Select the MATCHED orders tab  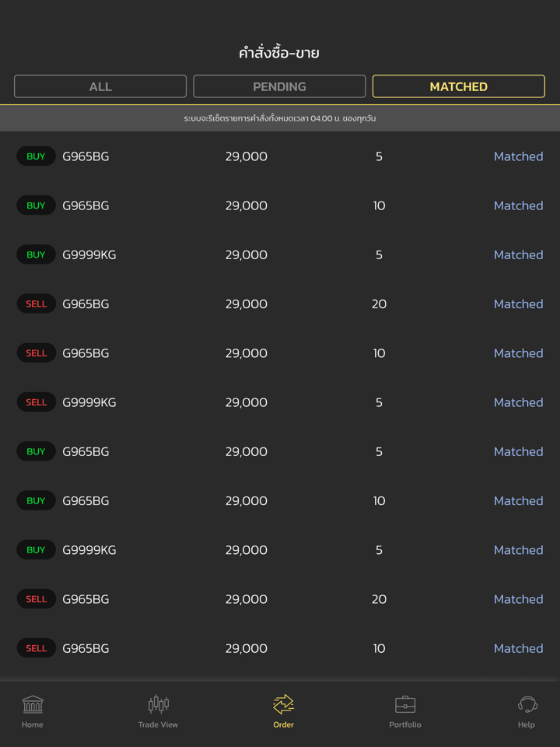pyautogui.click(x=458, y=86)
